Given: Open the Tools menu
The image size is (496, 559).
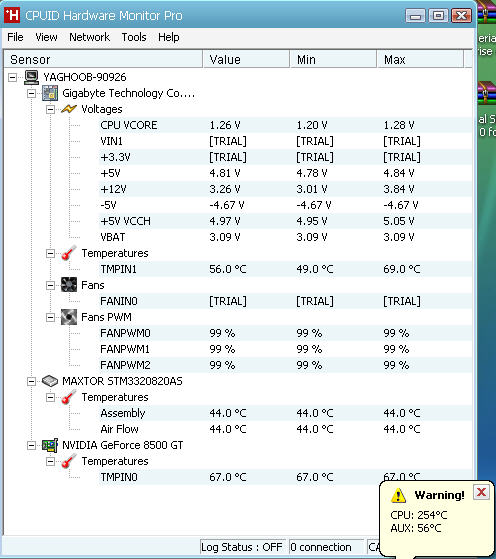Looking at the screenshot, I should coord(134,37).
